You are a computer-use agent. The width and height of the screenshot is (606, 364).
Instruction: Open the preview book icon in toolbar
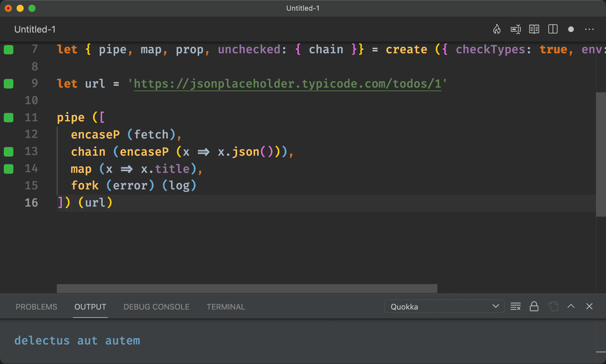click(534, 29)
